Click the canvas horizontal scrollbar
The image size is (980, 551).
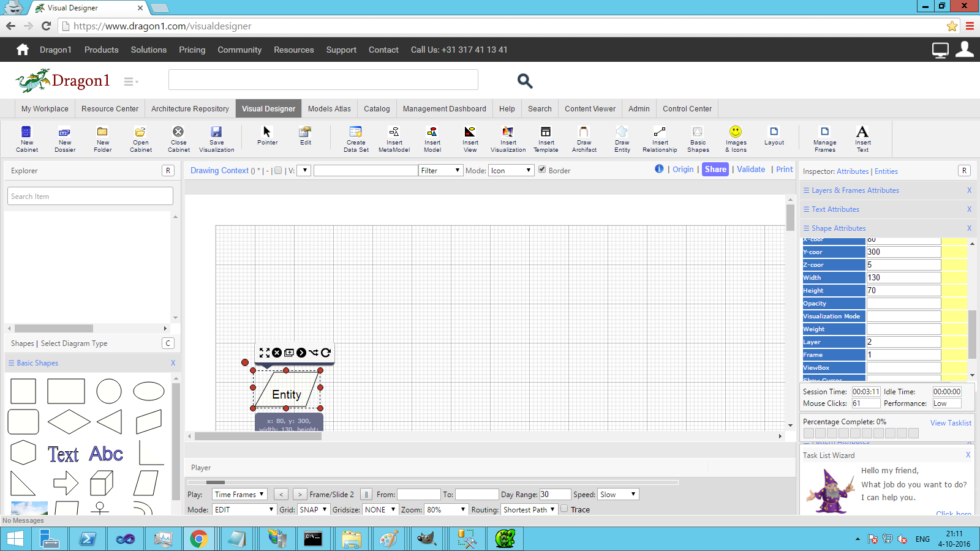click(258, 437)
